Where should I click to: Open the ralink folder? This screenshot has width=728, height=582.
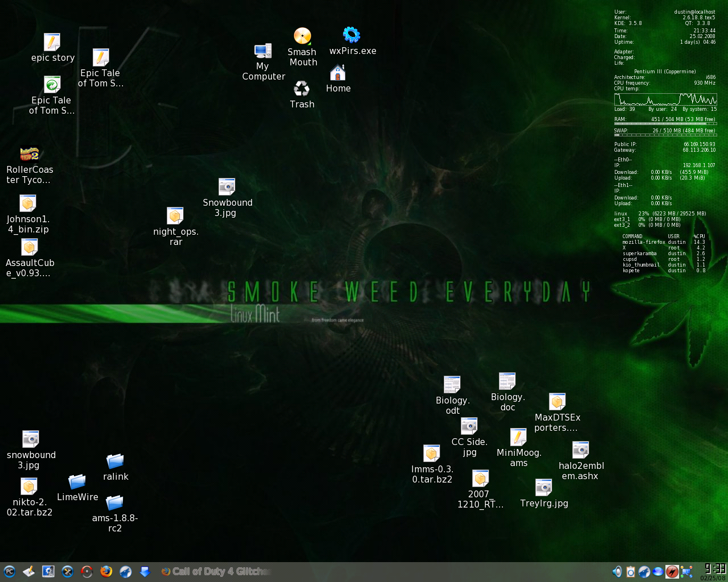pos(115,462)
